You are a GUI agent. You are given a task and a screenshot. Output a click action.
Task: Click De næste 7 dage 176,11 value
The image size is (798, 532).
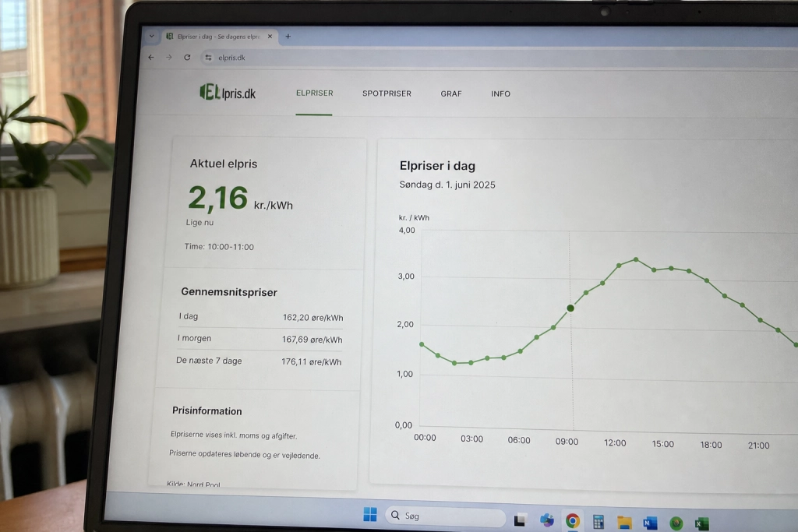312,362
